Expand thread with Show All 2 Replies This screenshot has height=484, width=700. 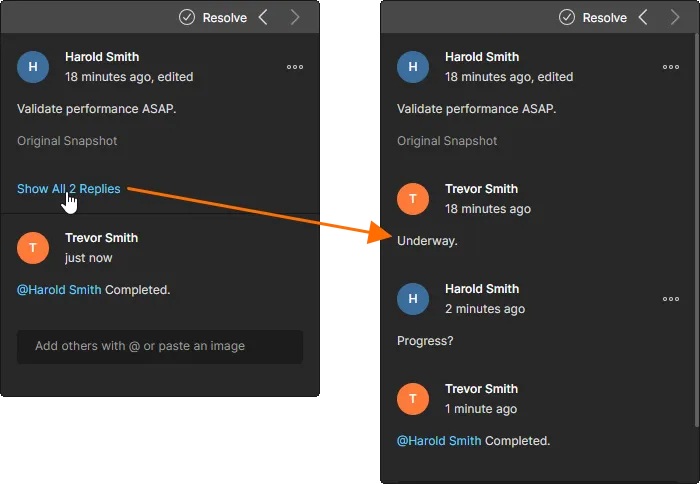click(68, 189)
